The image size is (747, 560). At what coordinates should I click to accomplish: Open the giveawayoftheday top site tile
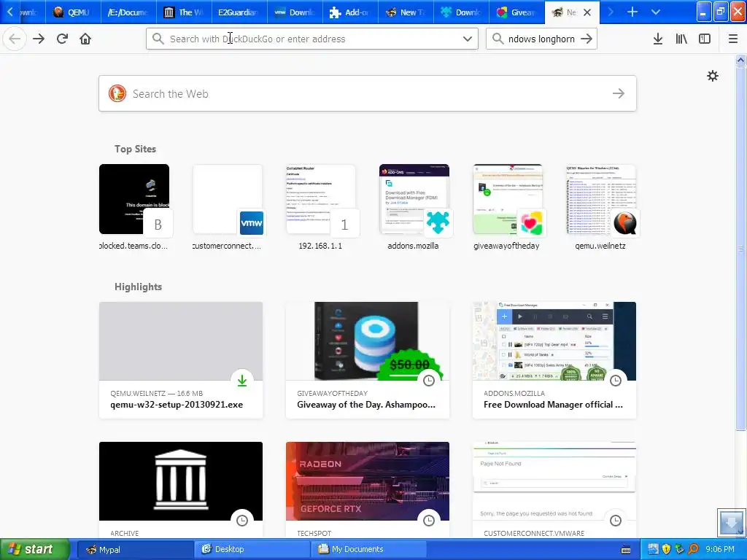pos(508,207)
